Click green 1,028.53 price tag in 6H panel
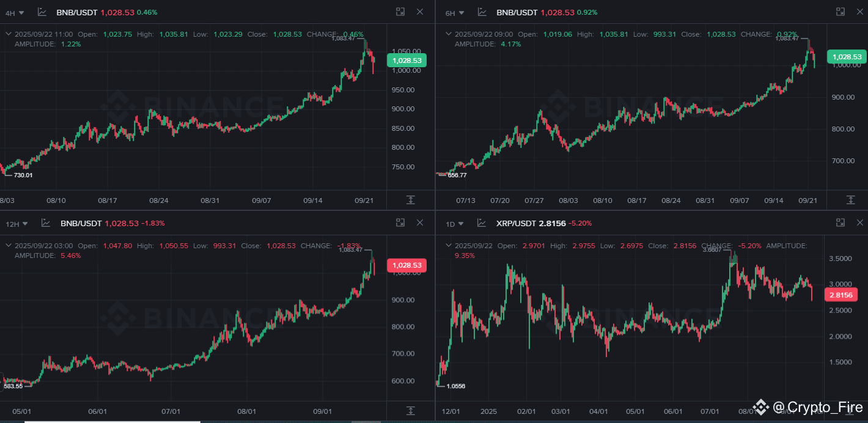This screenshot has height=423, width=868. coord(847,57)
